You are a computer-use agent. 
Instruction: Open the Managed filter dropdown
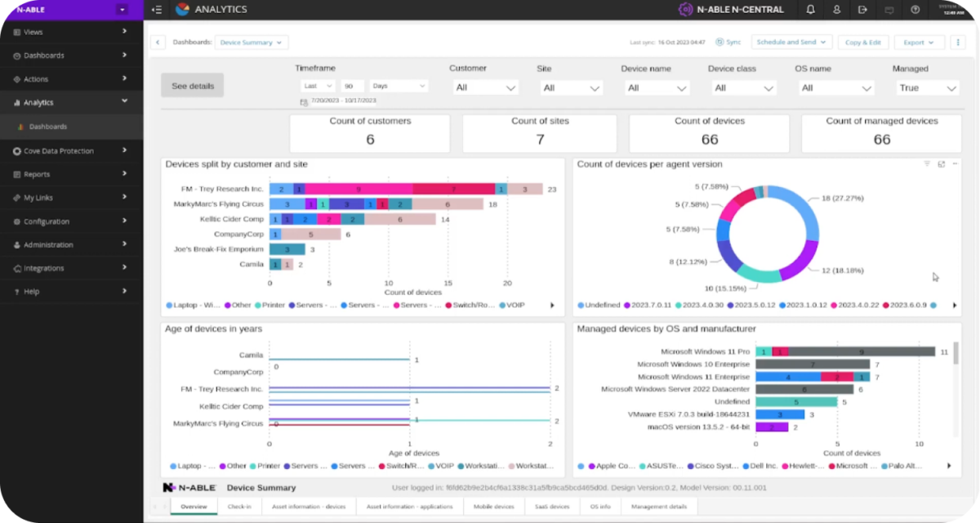[x=925, y=87]
